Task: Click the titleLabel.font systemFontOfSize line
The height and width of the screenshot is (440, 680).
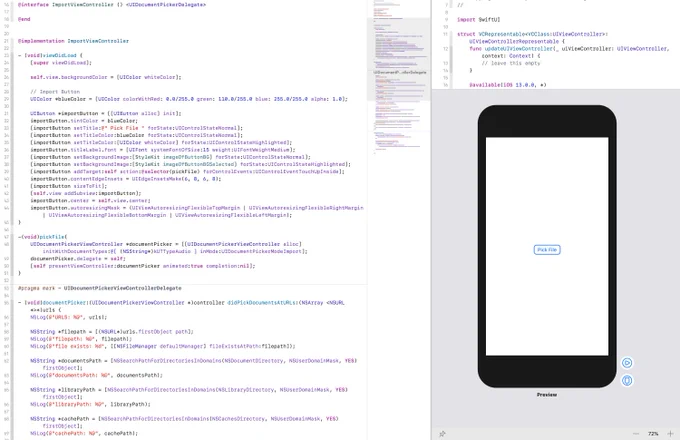Action: click(x=163, y=150)
